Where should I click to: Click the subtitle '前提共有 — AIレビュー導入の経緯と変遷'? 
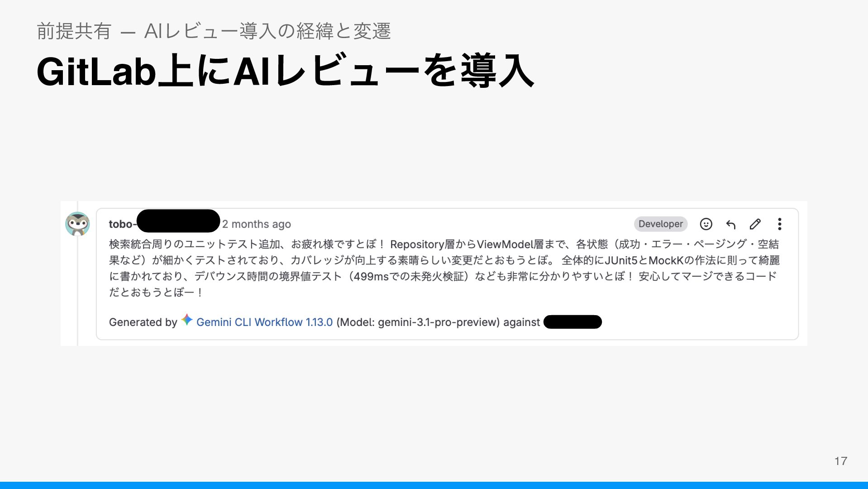coord(214,31)
